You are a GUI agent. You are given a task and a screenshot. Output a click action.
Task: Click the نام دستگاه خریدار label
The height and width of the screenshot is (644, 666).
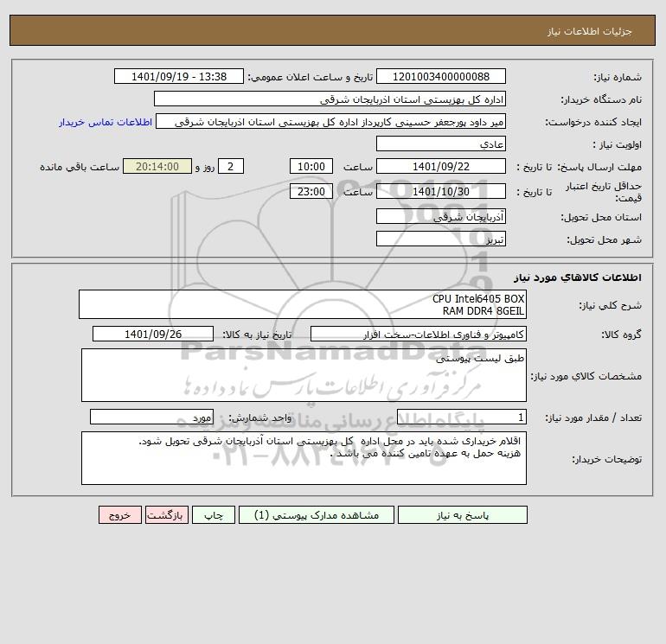pyautogui.click(x=601, y=99)
